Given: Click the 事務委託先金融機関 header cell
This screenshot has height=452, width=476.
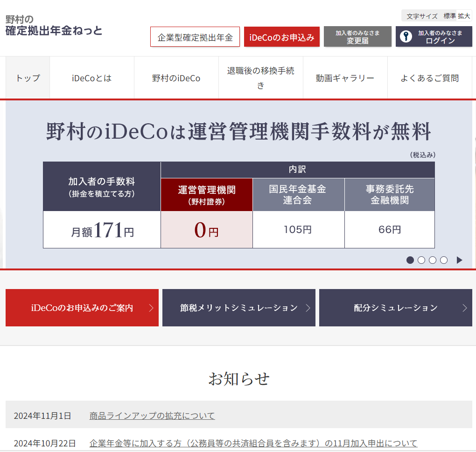Looking at the screenshot, I should pyautogui.click(x=390, y=195).
